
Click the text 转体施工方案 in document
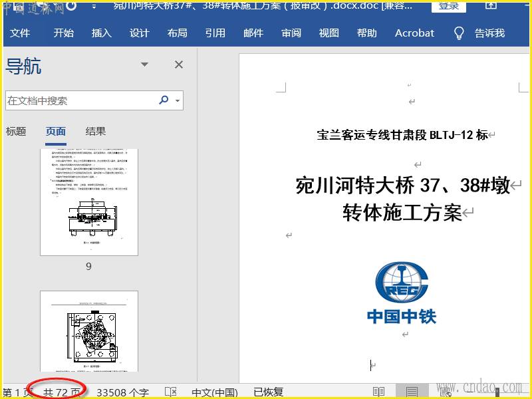[x=402, y=212]
